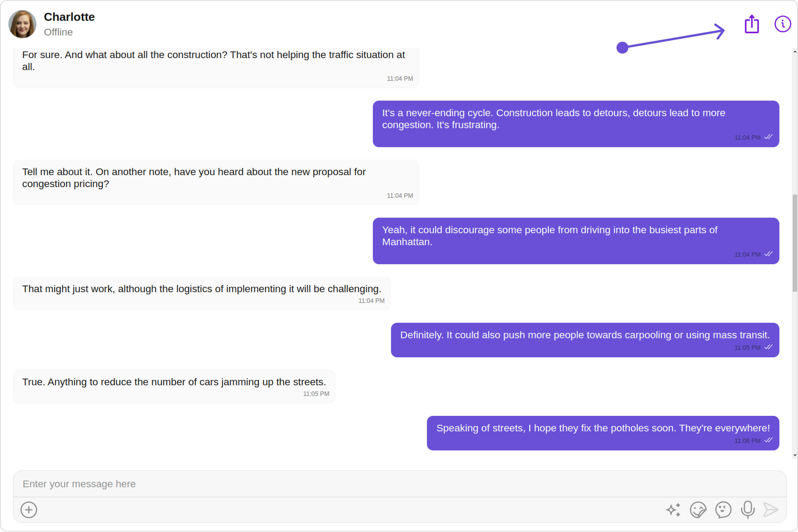Select the carpooling mass transit message
Viewport: 798px width, 532px height.
(x=585, y=340)
